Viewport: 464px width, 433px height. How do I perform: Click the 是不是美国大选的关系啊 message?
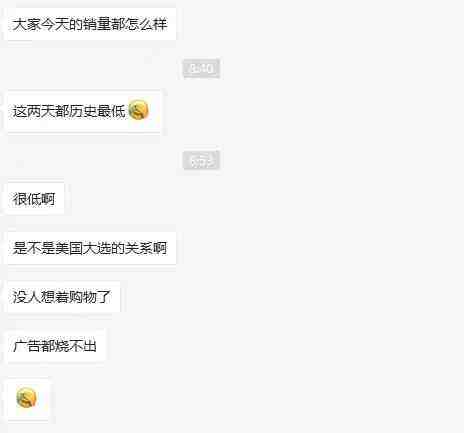coord(91,248)
